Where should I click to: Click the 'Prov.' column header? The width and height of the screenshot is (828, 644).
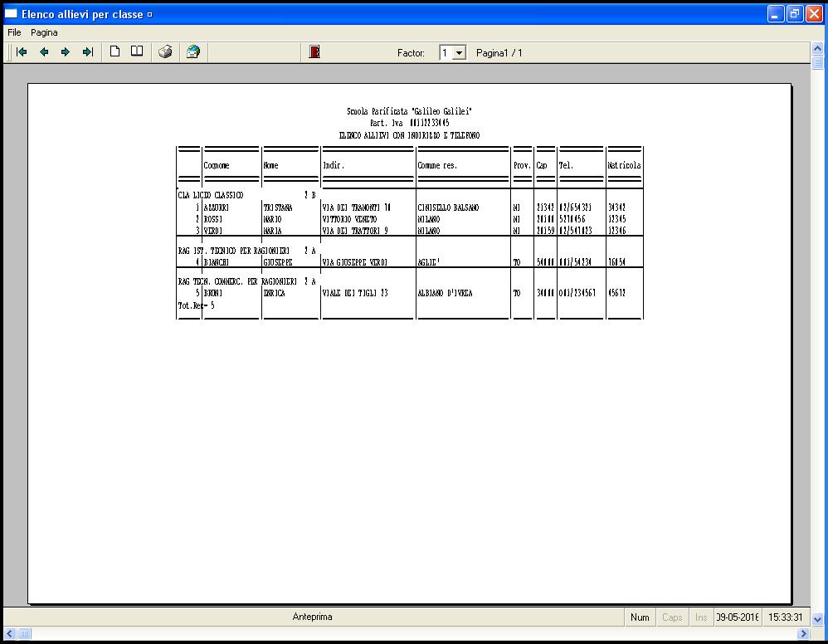[x=522, y=165]
